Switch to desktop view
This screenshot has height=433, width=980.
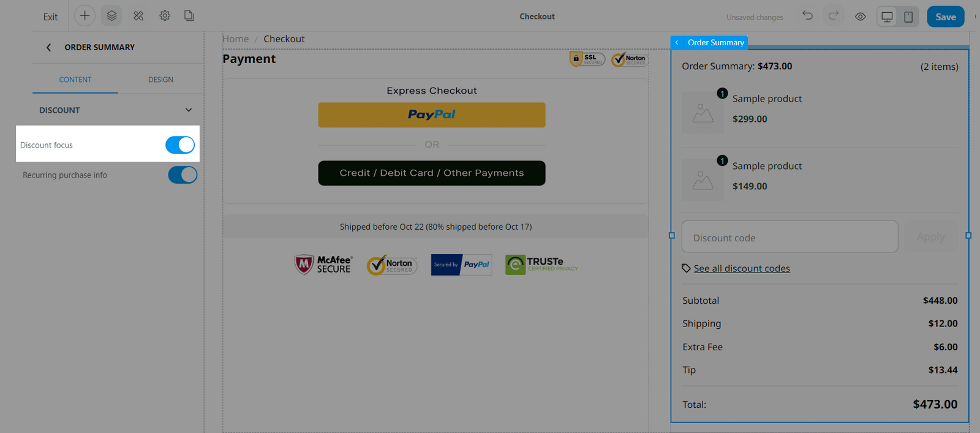(887, 17)
